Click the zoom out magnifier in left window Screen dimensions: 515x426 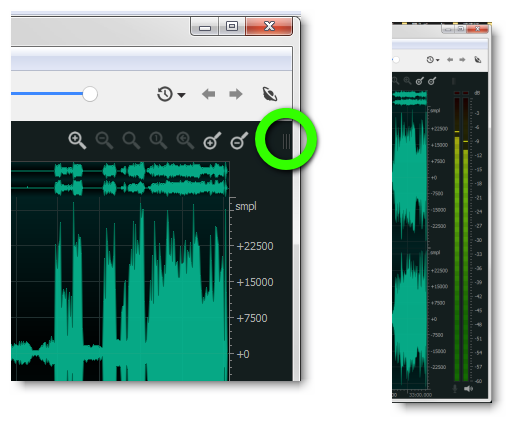pyautogui.click(x=104, y=140)
